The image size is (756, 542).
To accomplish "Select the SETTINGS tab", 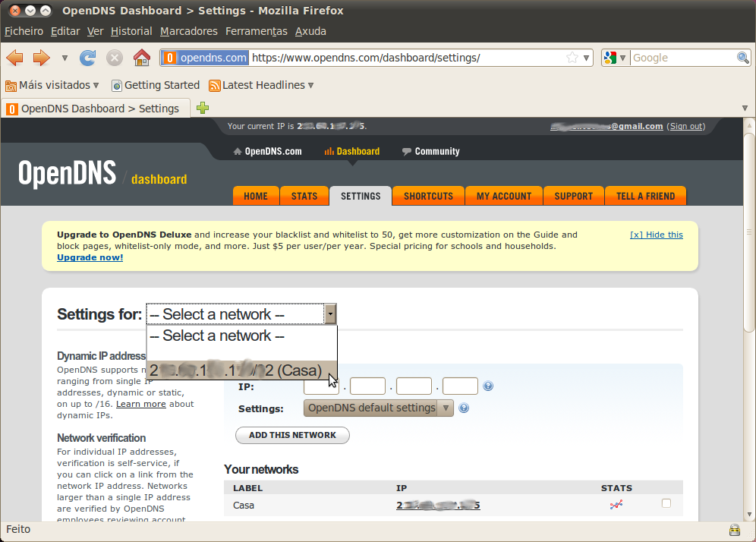I will 361,197.
